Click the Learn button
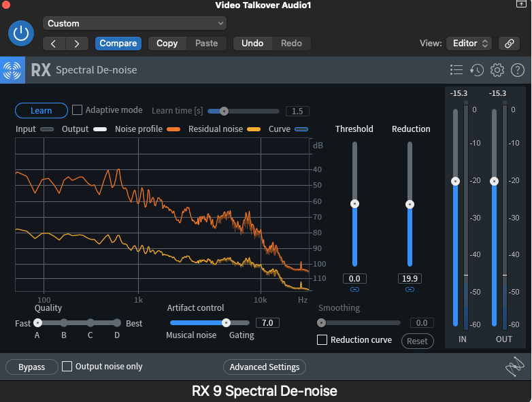 click(41, 111)
